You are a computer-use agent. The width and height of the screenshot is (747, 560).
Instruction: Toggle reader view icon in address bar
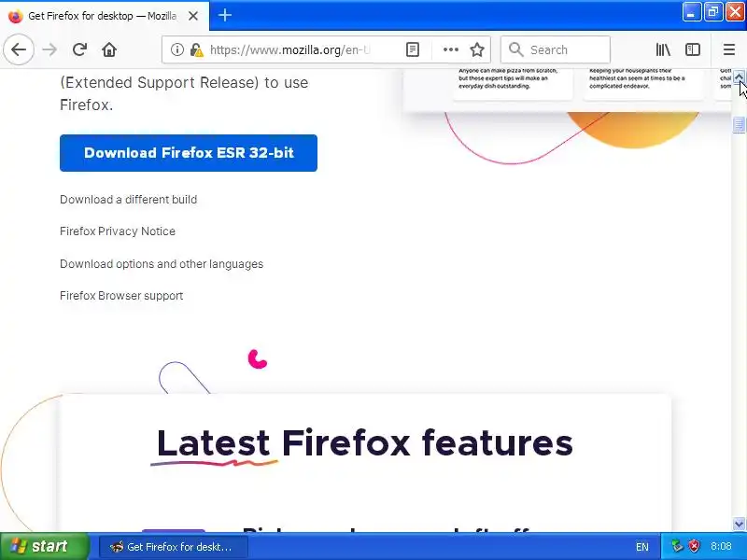point(413,49)
